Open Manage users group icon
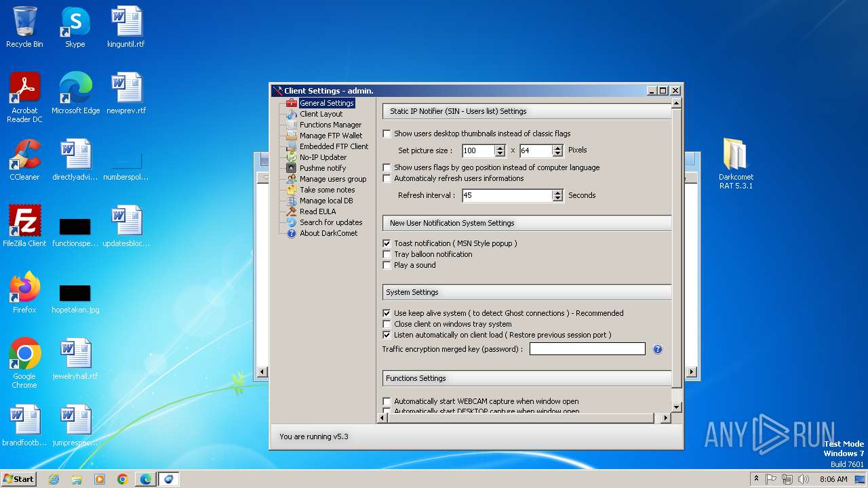The height and width of the screenshot is (488, 868). click(x=292, y=179)
